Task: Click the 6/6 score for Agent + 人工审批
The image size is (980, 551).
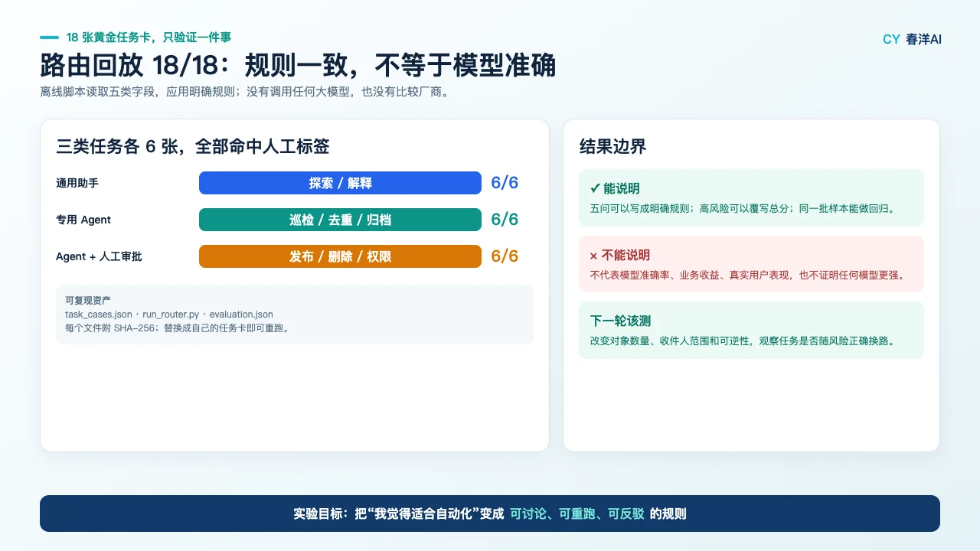Action: [505, 256]
